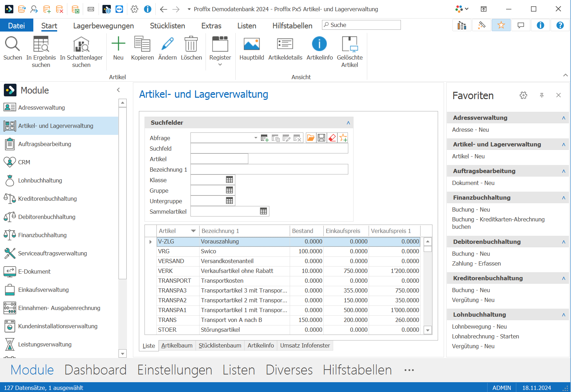
Task: Click the Kopieren icon in ribbon
Action: click(142, 44)
